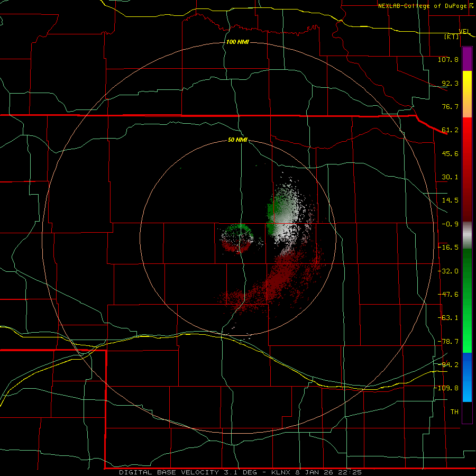Click the red segment of the color bar
The height and width of the screenshot is (476, 476).
[467, 169]
